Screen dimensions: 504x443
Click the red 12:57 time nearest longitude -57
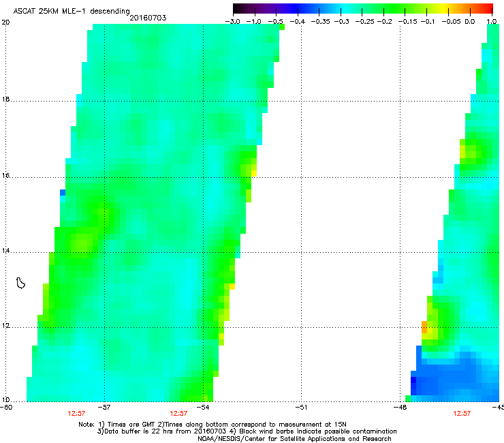[x=76, y=414]
